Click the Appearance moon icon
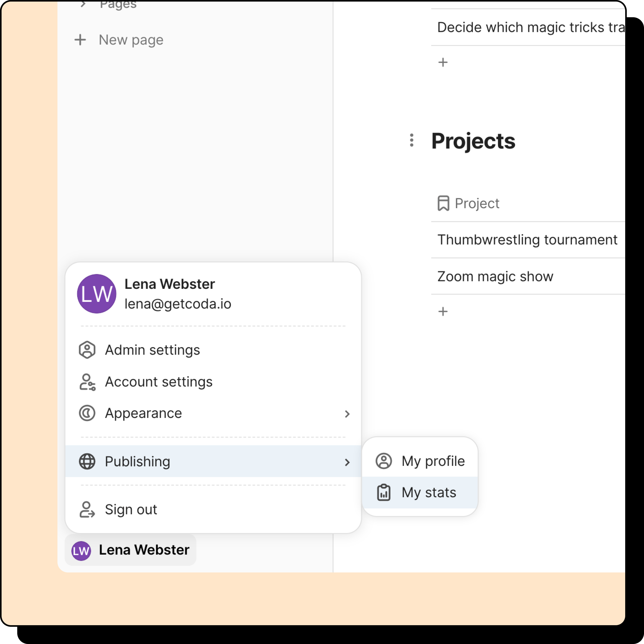The width and height of the screenshot is (644, 644). tap(87, 413)
